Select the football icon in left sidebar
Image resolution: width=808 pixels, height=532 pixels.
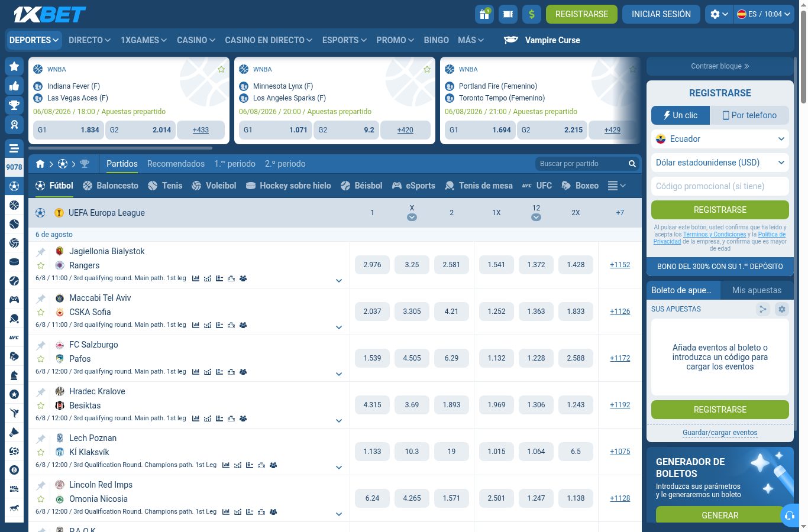[x=14, y=186]
